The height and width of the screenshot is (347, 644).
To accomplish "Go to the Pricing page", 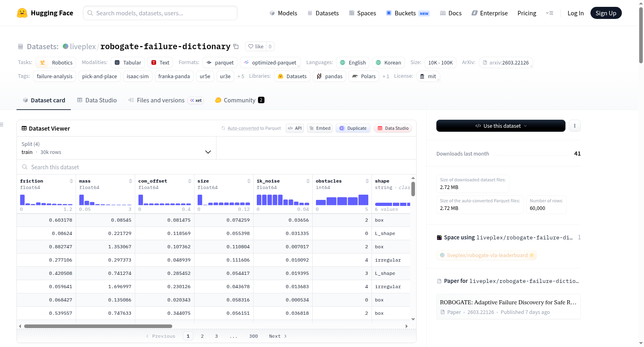I will 527,13.
